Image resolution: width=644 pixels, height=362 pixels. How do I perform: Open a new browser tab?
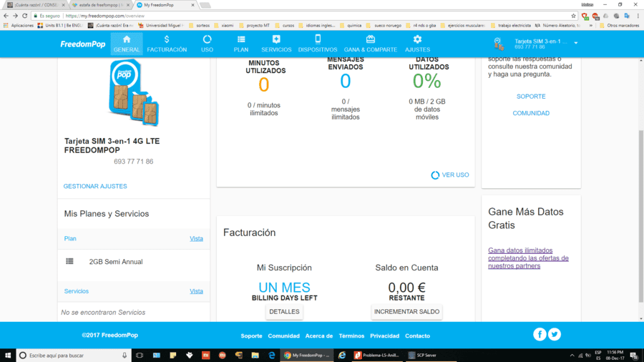[205, 5]
